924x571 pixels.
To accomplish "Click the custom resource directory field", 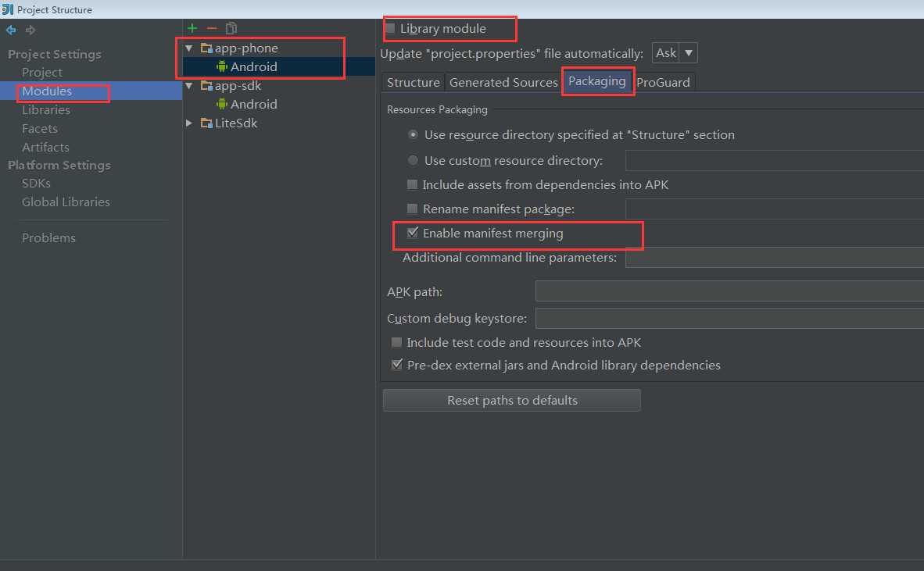I will 775,160.
